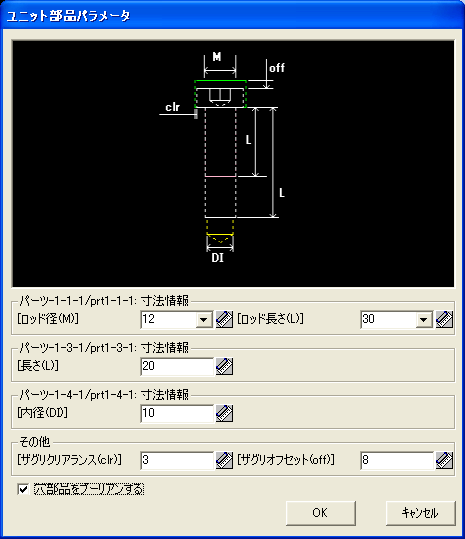Click measure icon beside 長さ(L) field
This screenshot has height=539, width=465.
pos(224,366)
